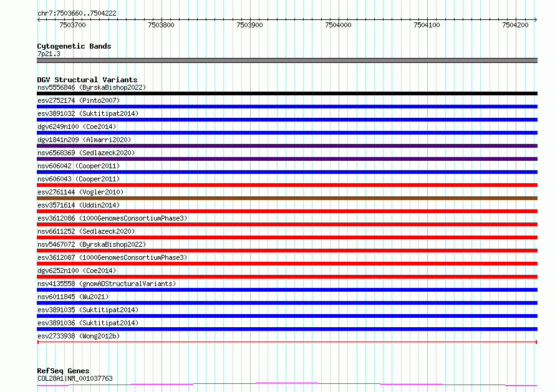Image resolution: width=555 pixels, height=392 pixels.
Task: Select the gray 7p21.3 cytogenetic band bar
Action: [287, 60]
